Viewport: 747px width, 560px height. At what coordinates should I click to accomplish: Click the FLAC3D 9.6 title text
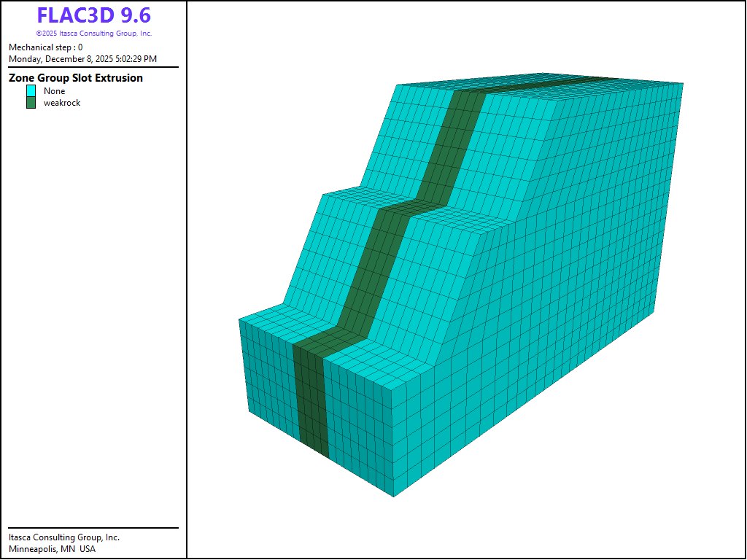point(93,16)
